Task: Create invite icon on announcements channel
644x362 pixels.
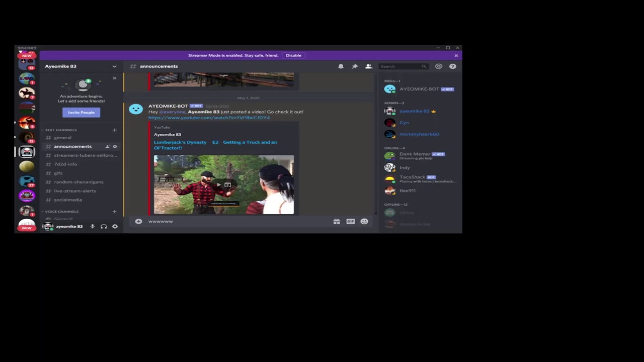Action: 107,146
